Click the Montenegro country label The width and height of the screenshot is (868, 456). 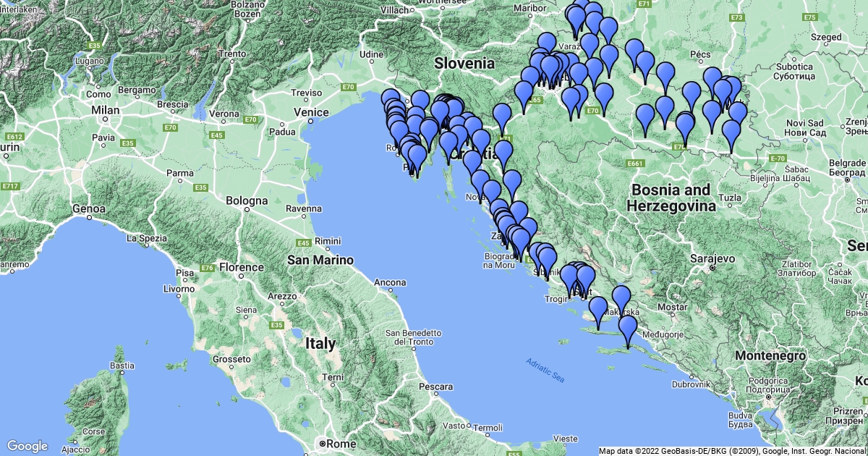[x=770, y=356]
